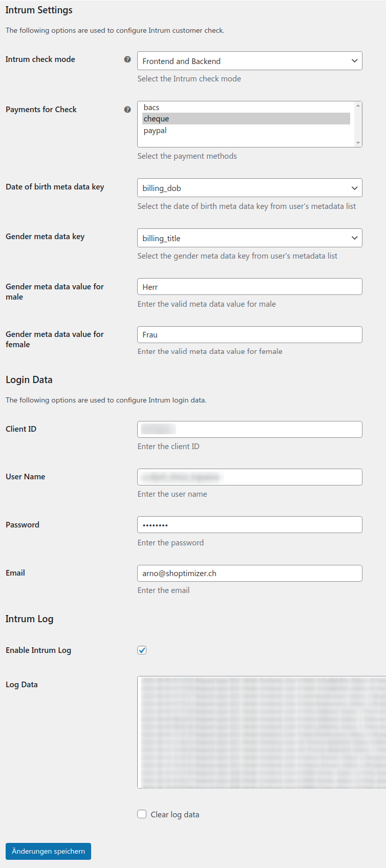Click into the User Name field
The image size is (386, 868).
click(250, 477)
